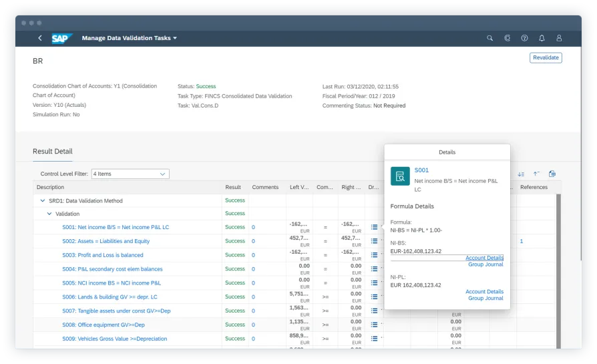Click the Result column header

(233, 187)
